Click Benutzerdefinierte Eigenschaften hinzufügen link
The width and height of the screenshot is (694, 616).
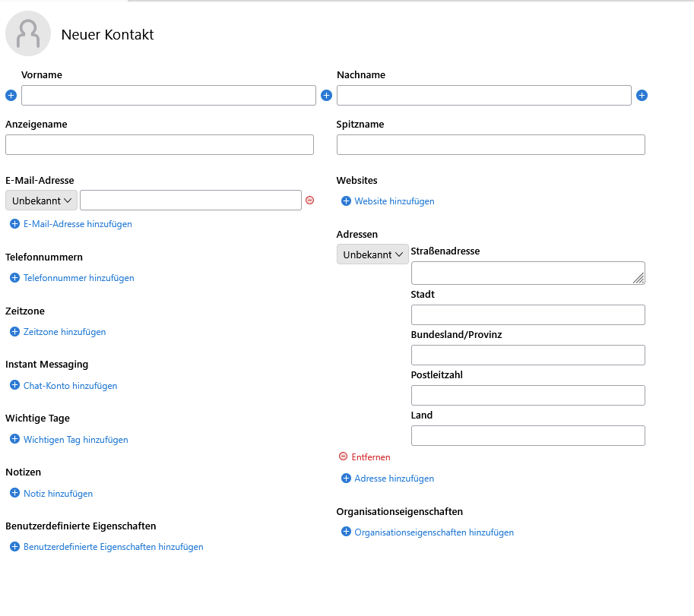coord(113,547)
